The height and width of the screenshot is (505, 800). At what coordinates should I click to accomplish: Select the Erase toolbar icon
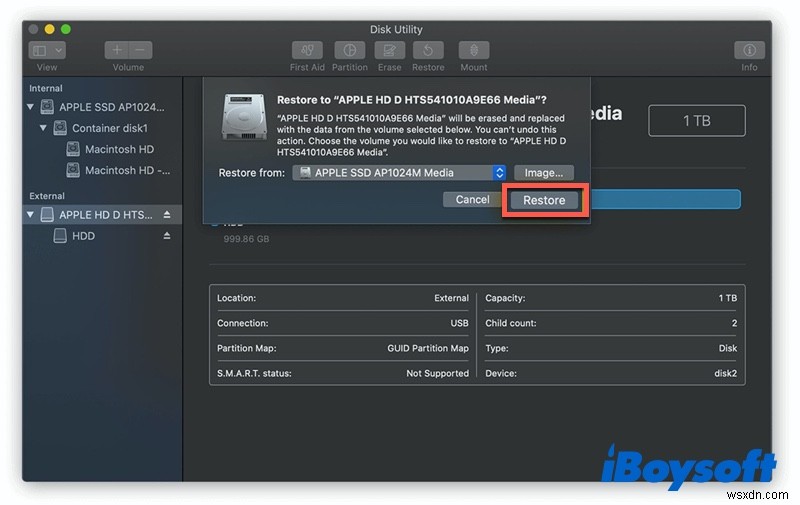[x=389, y=50]
